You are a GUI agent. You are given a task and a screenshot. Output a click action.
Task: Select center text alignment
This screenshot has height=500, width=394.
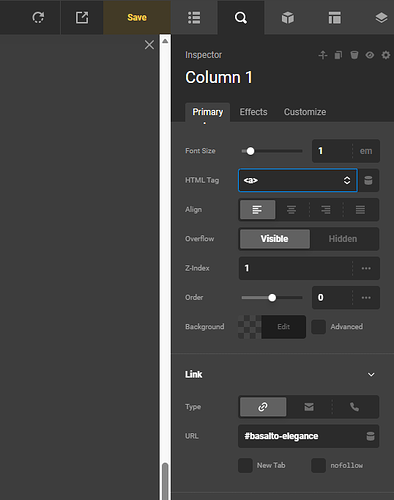292,210
